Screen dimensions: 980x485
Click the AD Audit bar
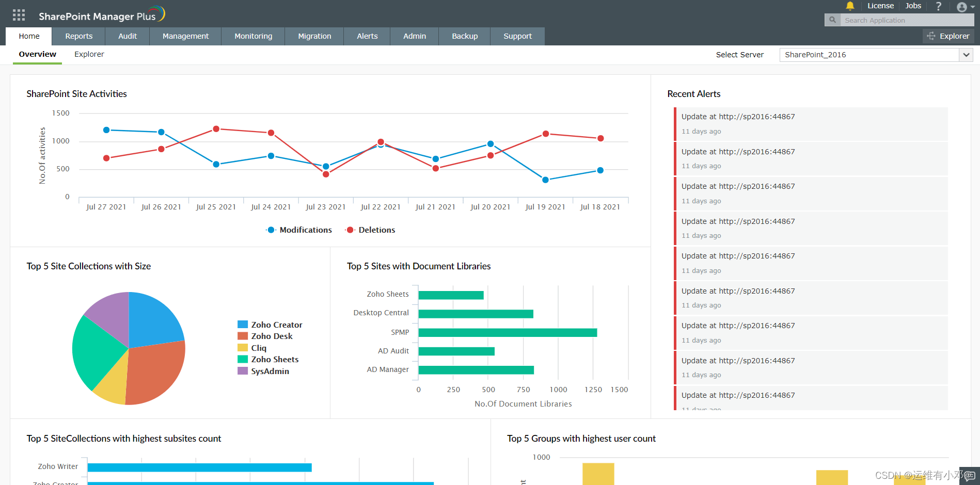click(x=456, y=351)
